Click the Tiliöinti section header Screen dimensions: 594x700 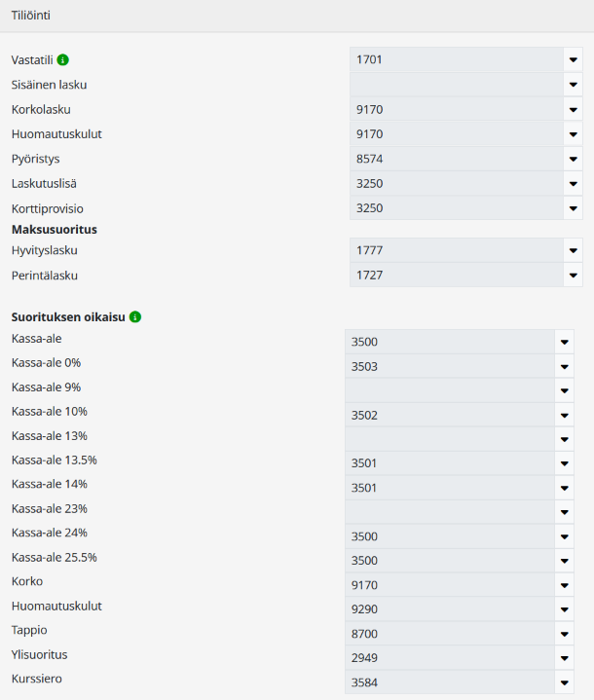(31, 16)
